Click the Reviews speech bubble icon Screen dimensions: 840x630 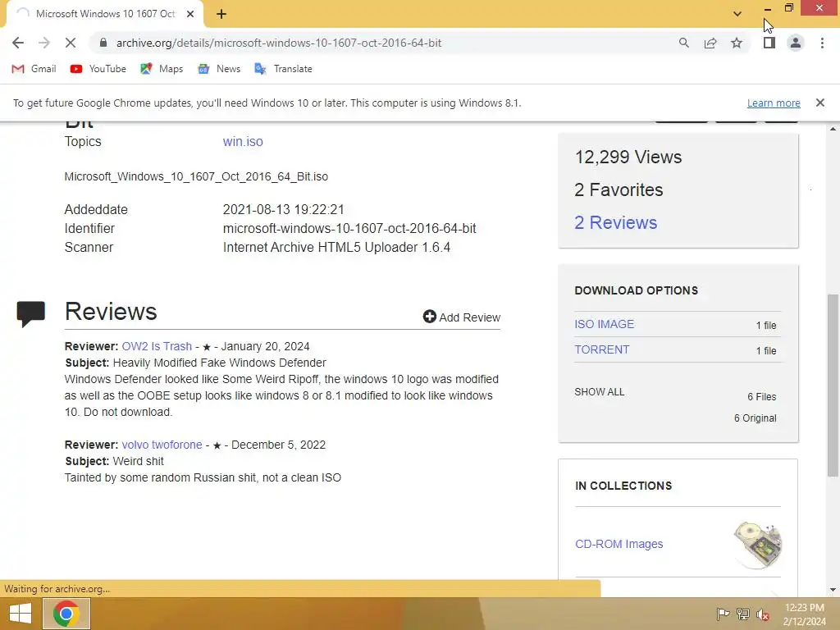[x=30, y=313]
